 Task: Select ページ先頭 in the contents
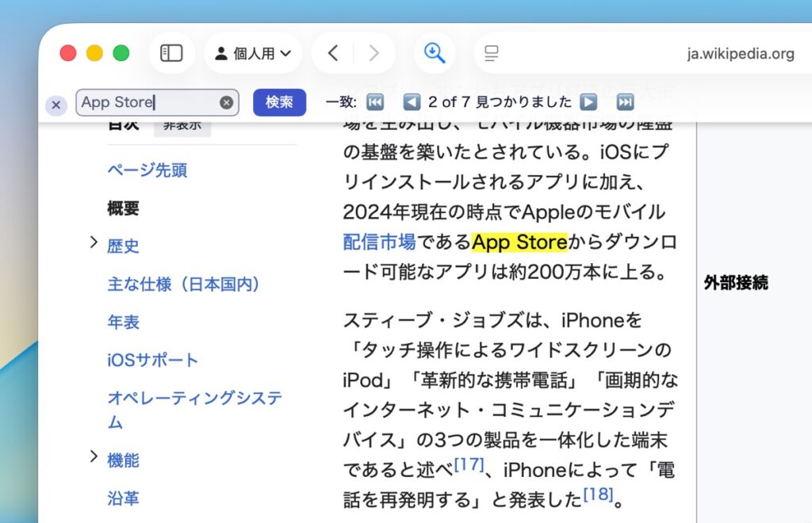[147, 170]
